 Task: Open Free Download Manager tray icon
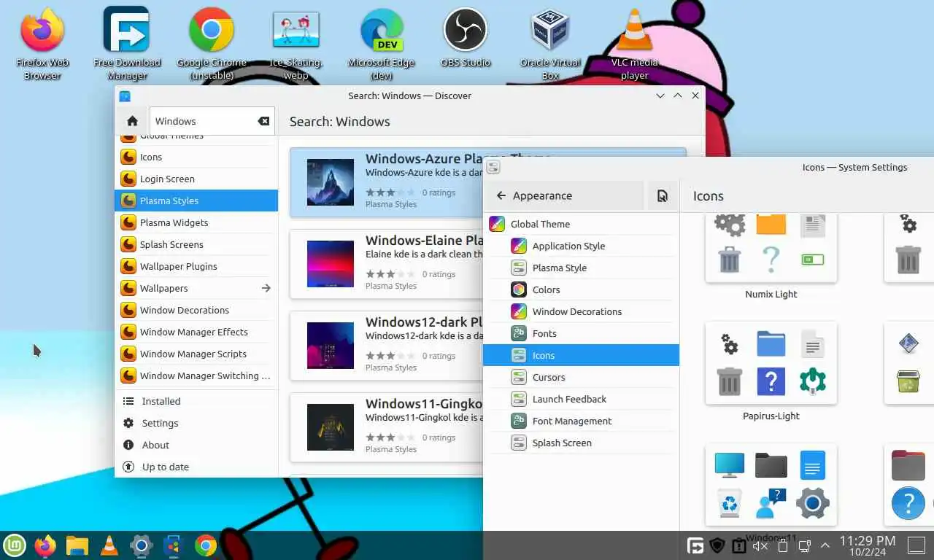click(696, 545)
